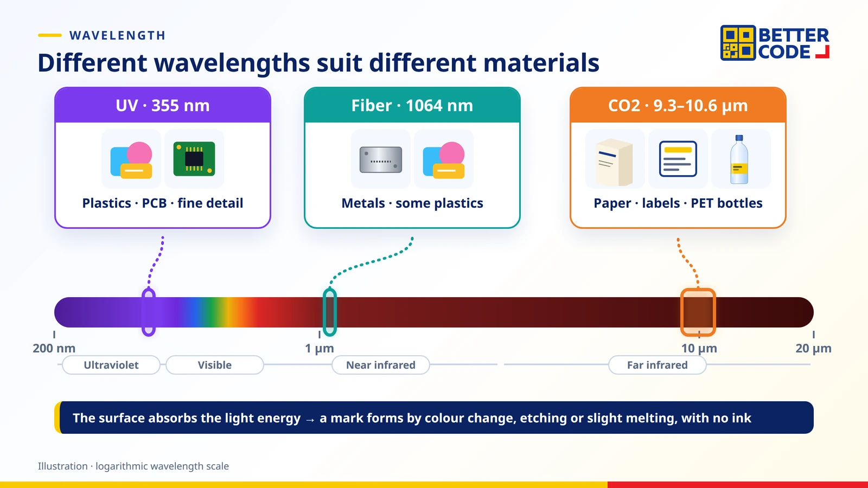
Task: Click the purple UV marker on spectrum
Action: [x=149, y=312]
